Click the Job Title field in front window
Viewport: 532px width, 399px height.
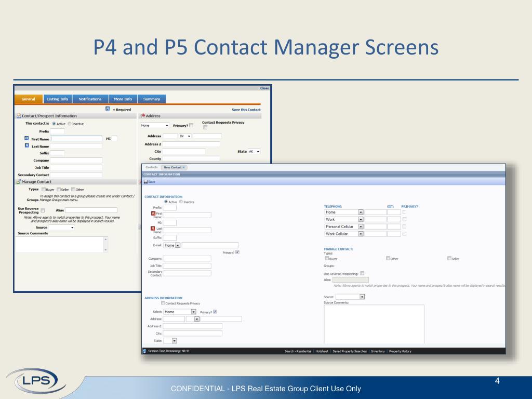point(187,266)
